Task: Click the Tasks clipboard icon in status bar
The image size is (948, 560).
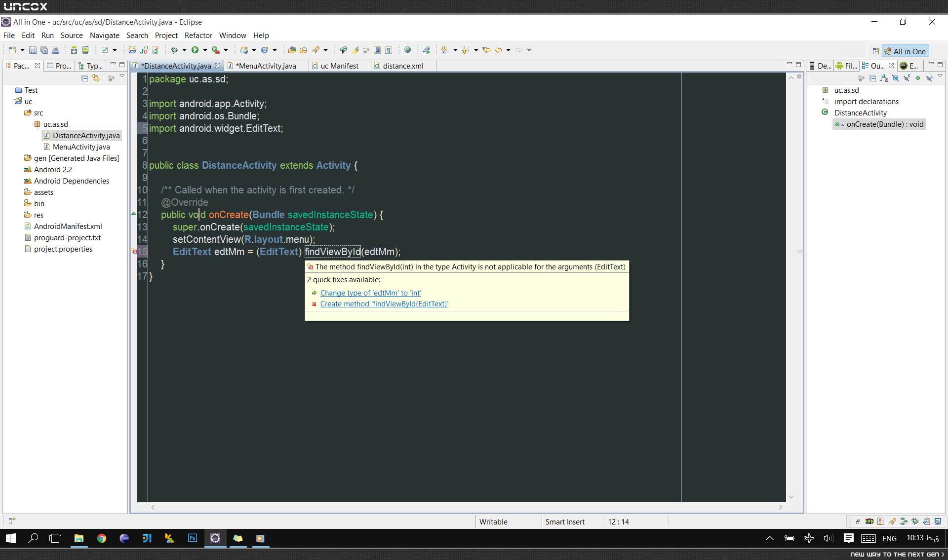Action: 926,521
